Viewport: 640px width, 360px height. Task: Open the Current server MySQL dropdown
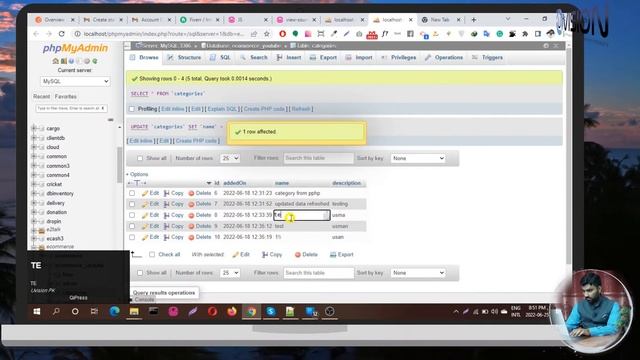pyautogui.click(x=75, y=82)
